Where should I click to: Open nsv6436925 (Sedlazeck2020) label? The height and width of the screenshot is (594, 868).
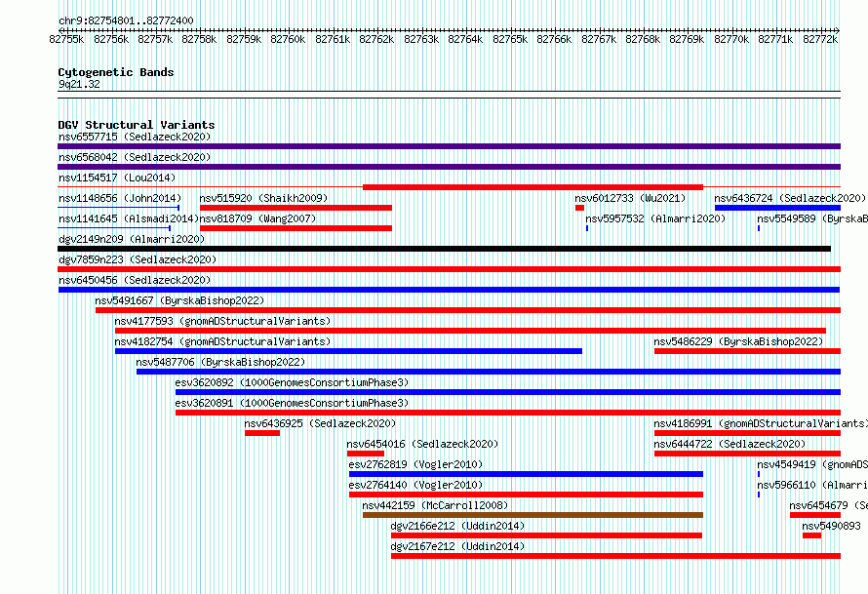(320, 423)
